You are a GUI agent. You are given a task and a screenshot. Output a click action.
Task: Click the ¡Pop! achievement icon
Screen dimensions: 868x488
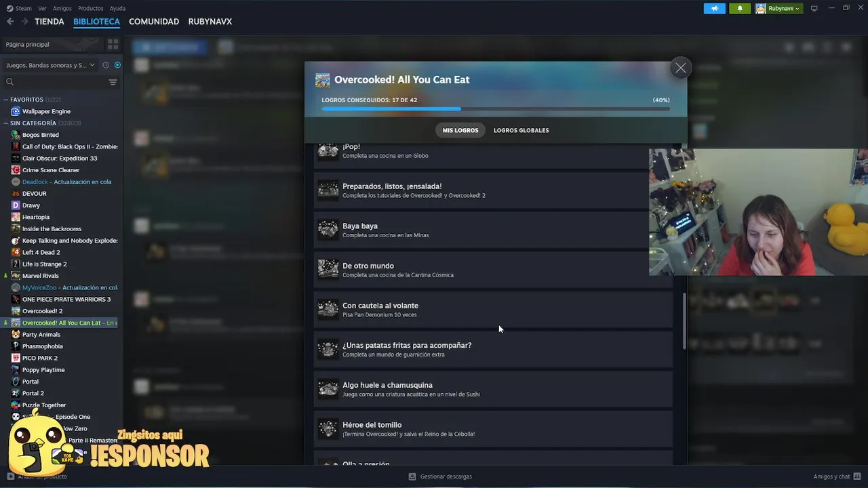click(x=328, y=150)
